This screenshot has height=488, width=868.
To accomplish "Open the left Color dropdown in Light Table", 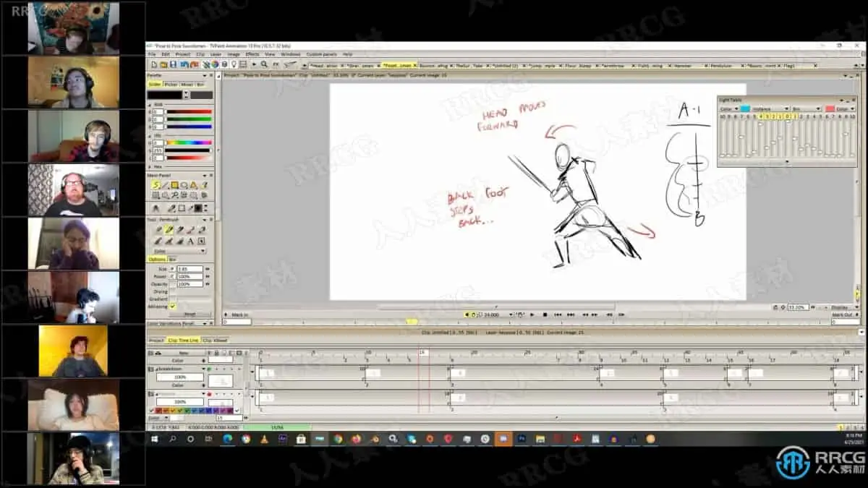I will [729, 109].
